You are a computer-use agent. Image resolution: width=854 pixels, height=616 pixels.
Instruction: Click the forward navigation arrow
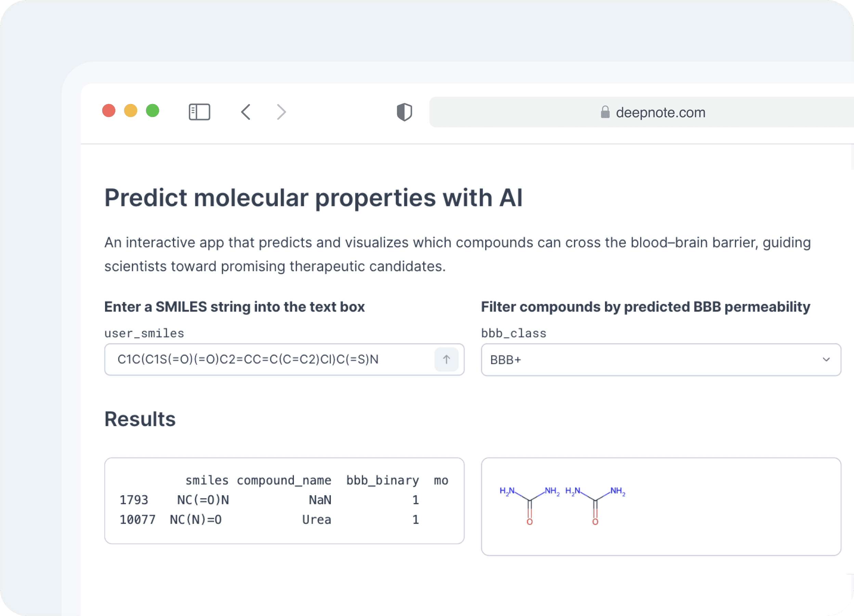click(281, 112)
